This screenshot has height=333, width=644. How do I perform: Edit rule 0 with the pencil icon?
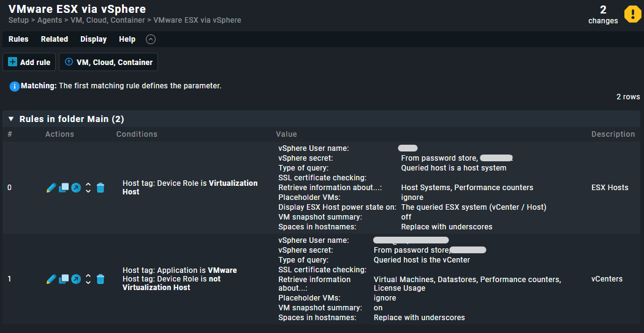(x=51, y=188)
